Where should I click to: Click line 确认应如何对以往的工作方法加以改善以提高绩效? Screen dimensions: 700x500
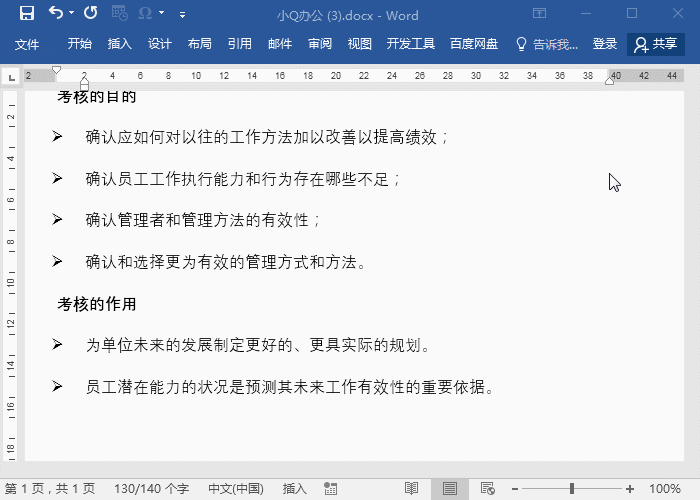(x=262, y=137)
